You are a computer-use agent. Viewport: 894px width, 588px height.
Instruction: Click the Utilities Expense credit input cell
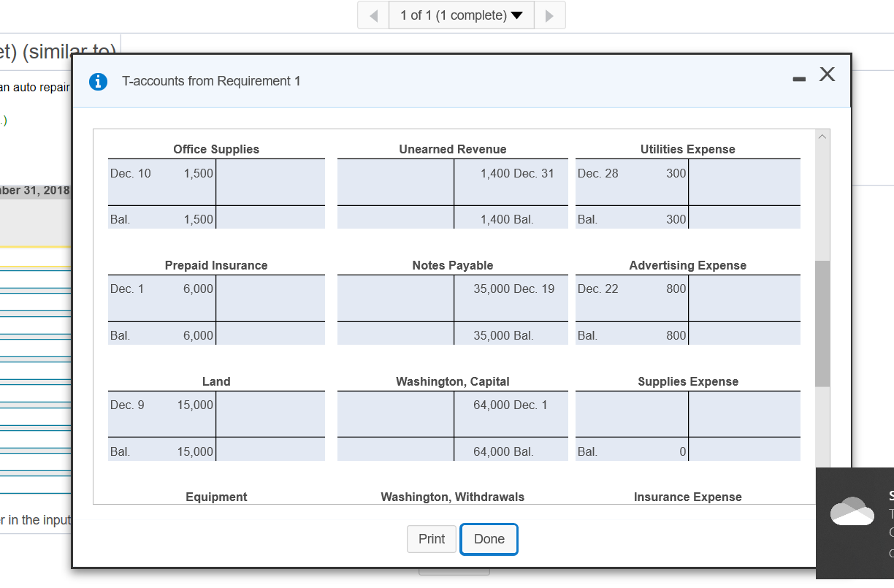click(x=744, y=183)
